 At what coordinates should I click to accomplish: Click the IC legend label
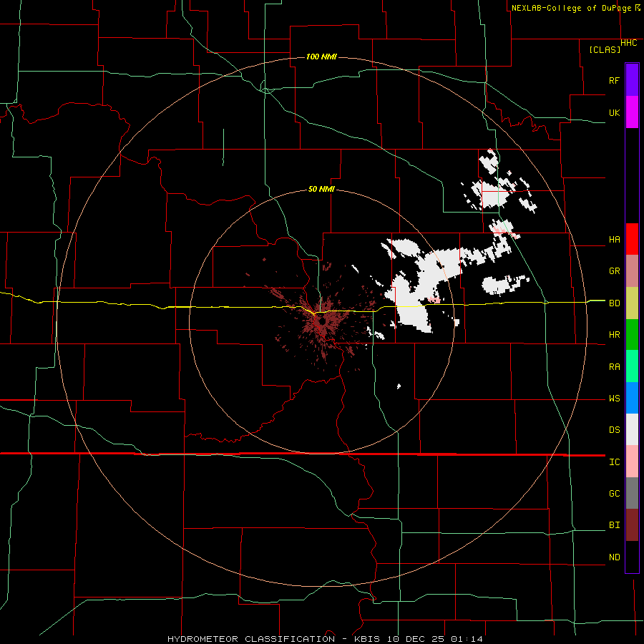click(614, 462)
